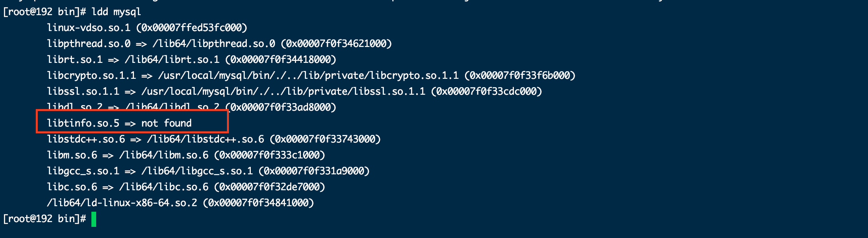Click the last [root@192 bin]# prompt
Viewport: 868px width, 238px height.
click(x=45, y=219)
